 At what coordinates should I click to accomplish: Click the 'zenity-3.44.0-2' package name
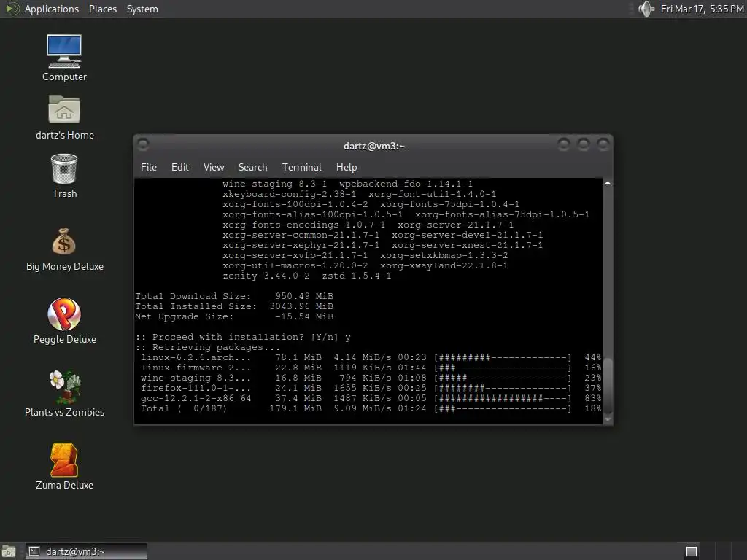(266, 276)
